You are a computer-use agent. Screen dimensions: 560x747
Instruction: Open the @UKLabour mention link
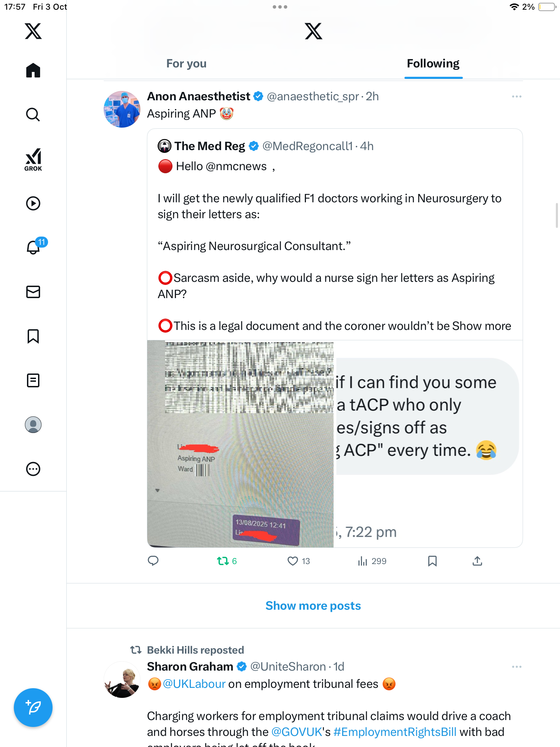pos(194,684)
